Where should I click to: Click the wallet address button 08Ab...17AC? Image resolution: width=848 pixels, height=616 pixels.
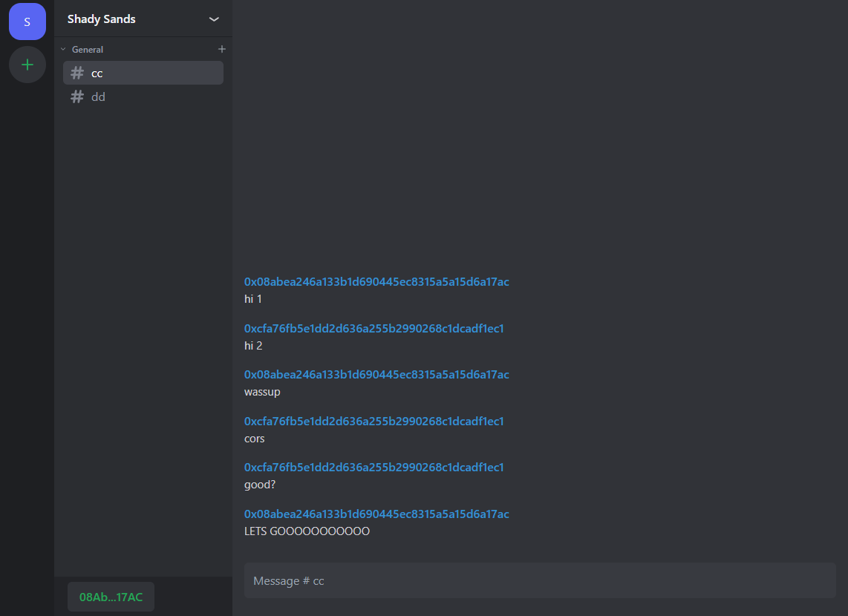point(110,596)
